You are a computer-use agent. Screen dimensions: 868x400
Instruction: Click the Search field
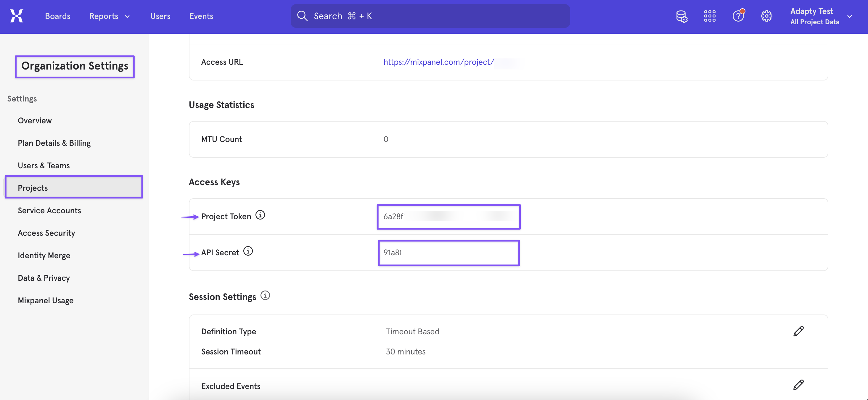click(x=430, y=16)
